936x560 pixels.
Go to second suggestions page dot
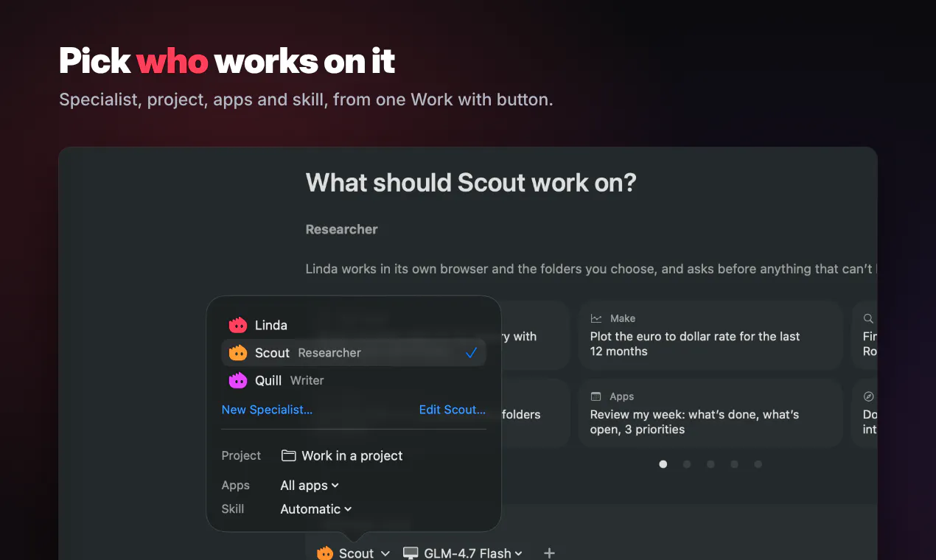coord(687,464)
